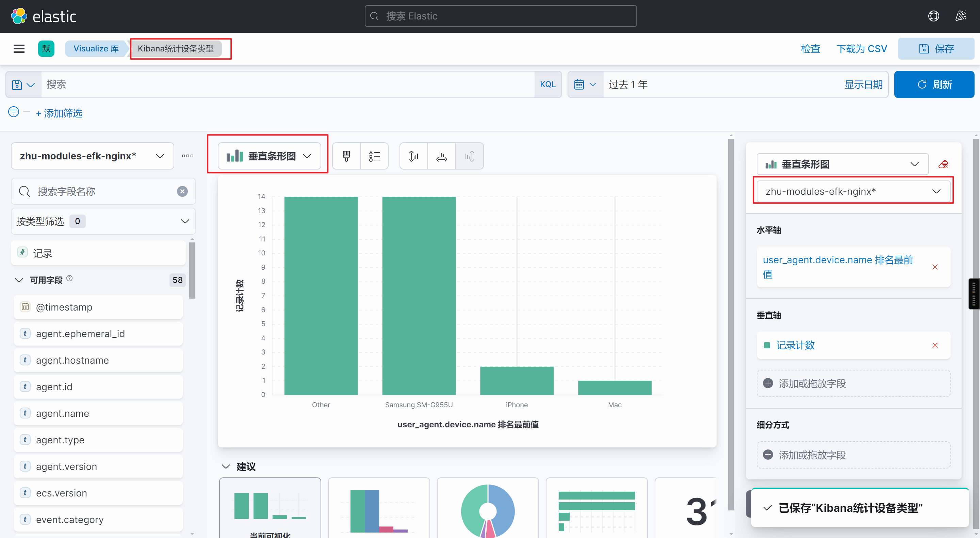Viewport: 980px width, 538px height.
Task: Expand the 按类型筛选 filter dropdown
Action: click(x=103, y=221)
